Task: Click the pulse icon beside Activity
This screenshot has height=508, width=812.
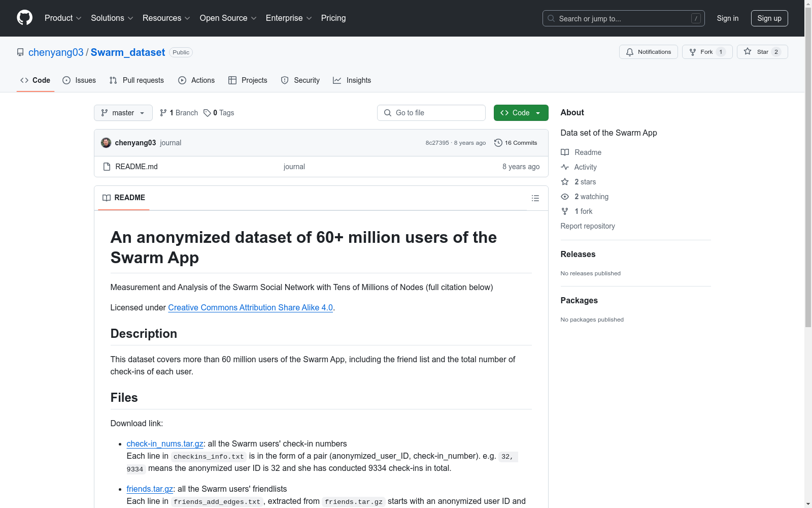Action: [565, 167]
